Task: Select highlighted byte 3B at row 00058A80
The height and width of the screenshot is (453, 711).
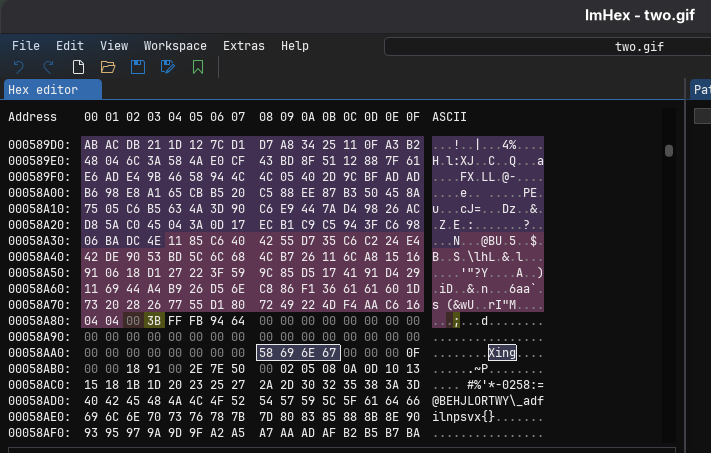Action: click(x=154, y=320)
